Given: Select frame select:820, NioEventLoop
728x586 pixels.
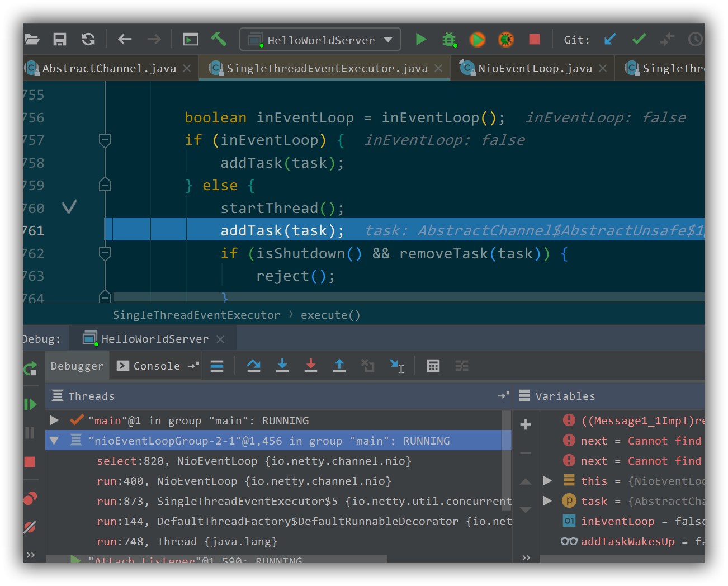Looking at the screenshot, I should pos(254,461).
